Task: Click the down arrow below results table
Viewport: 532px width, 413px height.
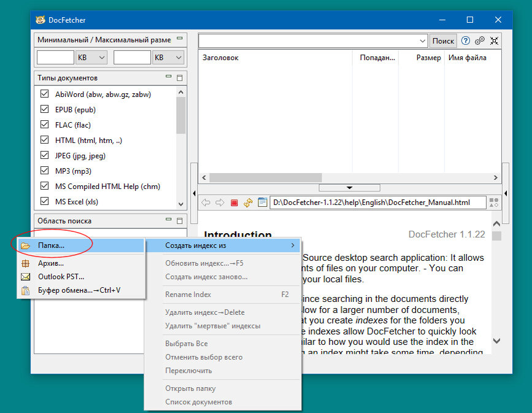Action: coord(350,188)
